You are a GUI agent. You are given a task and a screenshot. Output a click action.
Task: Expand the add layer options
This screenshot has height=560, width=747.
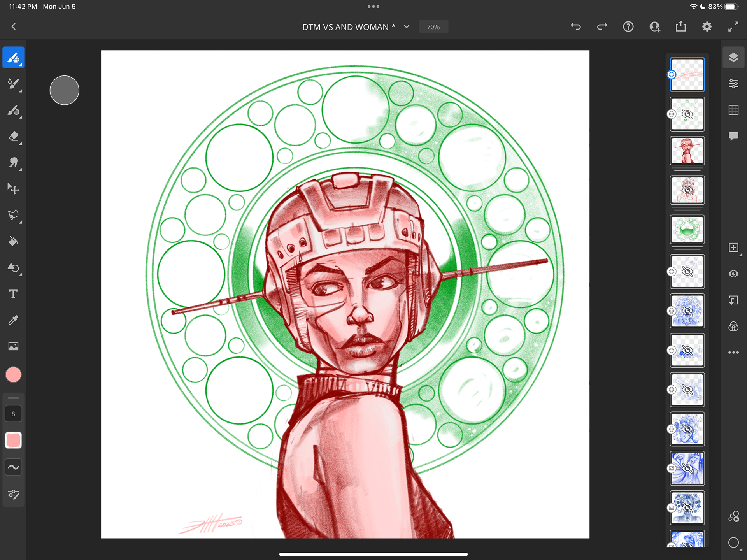(x=733, y=248)
